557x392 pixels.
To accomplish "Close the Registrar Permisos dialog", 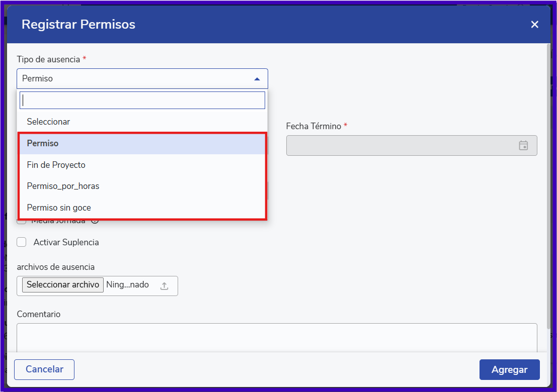I will [534, 25].
